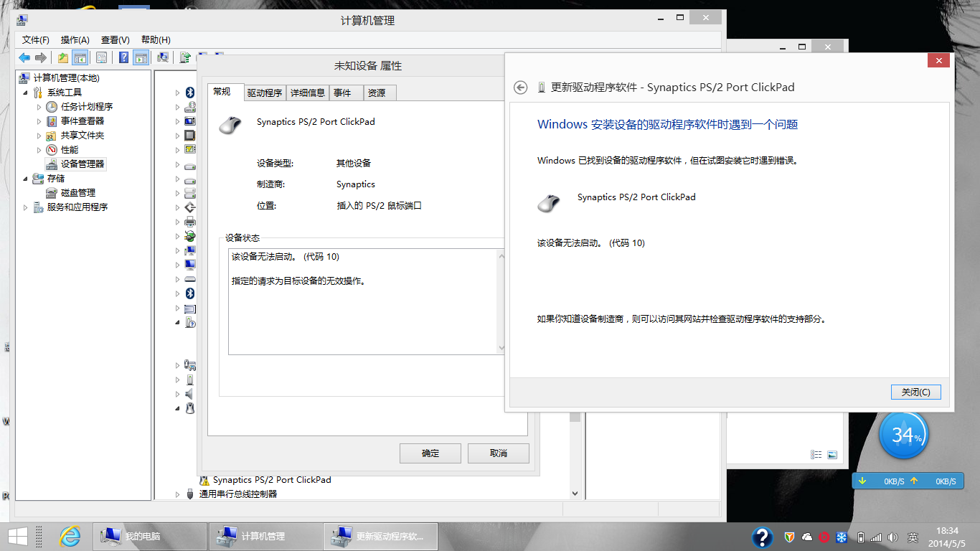The height and width of the screenshot is (551, 980).
Task: Click the Properties toolbar icon
Action: coord(102,57)
